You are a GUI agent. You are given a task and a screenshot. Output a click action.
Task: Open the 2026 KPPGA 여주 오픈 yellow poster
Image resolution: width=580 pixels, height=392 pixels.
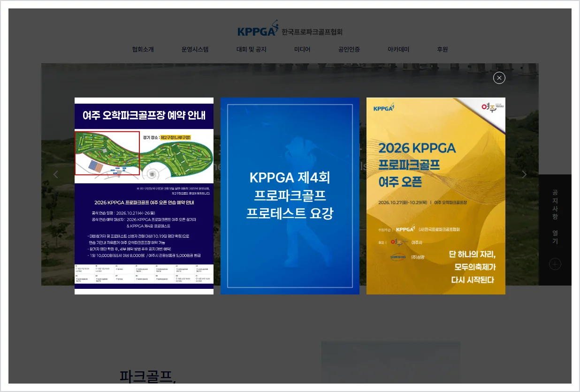click(x=436, y=196)
